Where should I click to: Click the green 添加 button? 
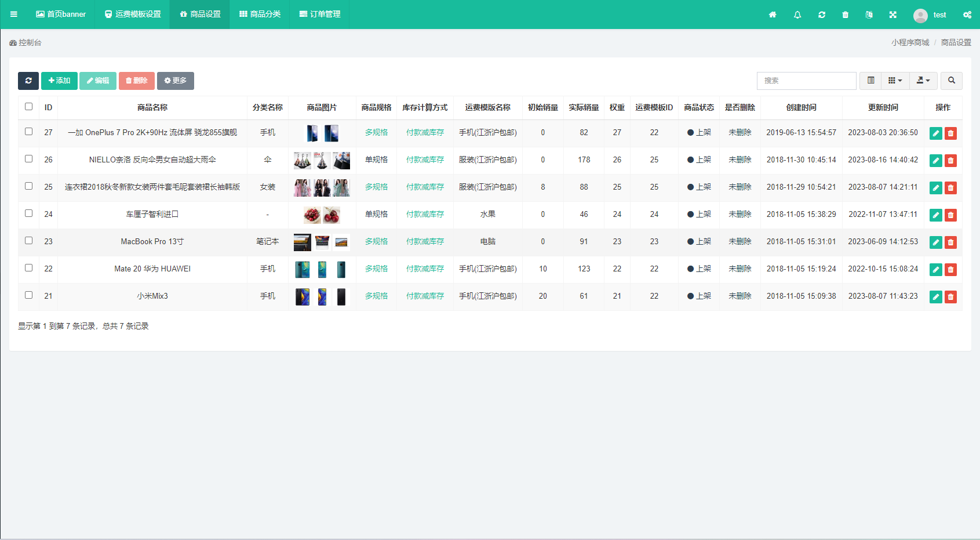point(59,81)
